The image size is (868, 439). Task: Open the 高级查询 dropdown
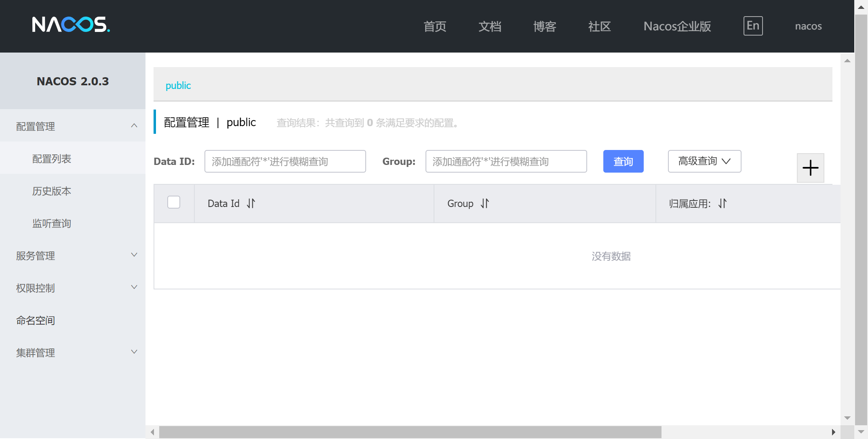(x=704, y=161)
